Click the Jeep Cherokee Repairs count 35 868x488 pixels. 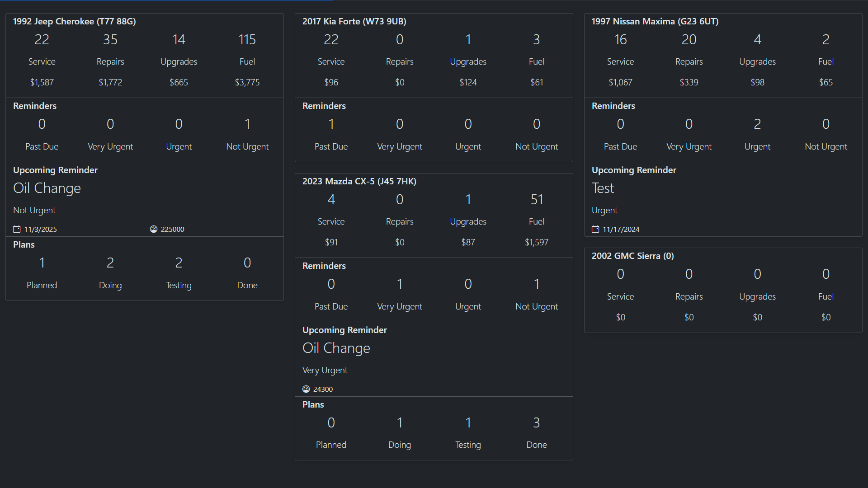coord(110,40)
